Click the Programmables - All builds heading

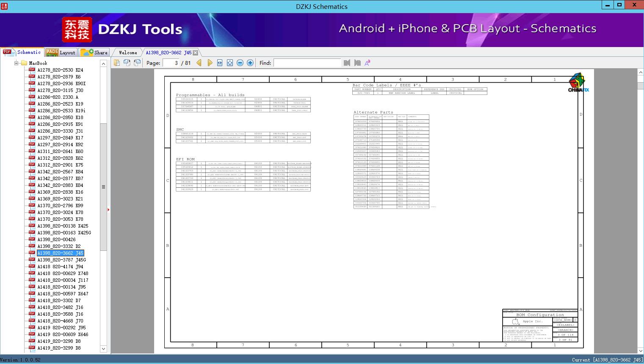(210, 95)
